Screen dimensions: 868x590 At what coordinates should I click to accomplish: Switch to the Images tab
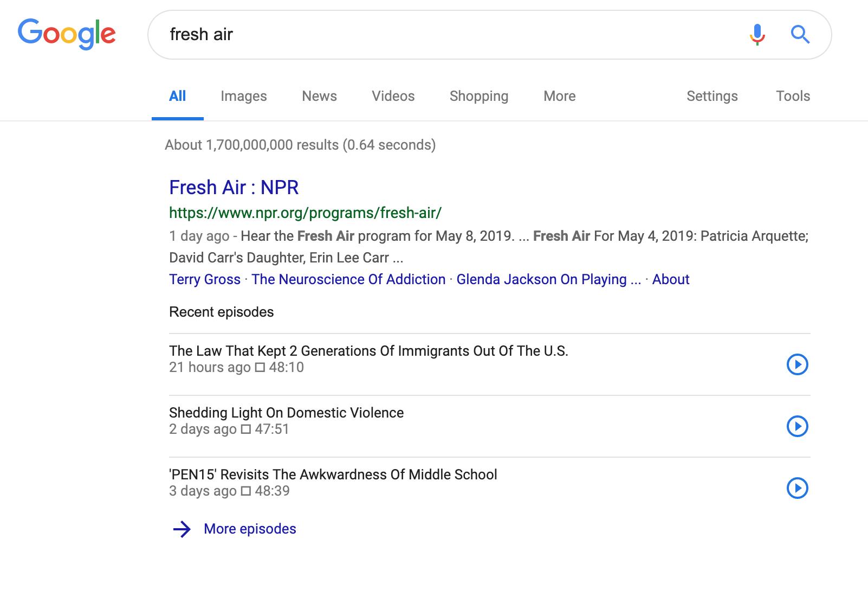pyautogui.click(x=244, y=97)
